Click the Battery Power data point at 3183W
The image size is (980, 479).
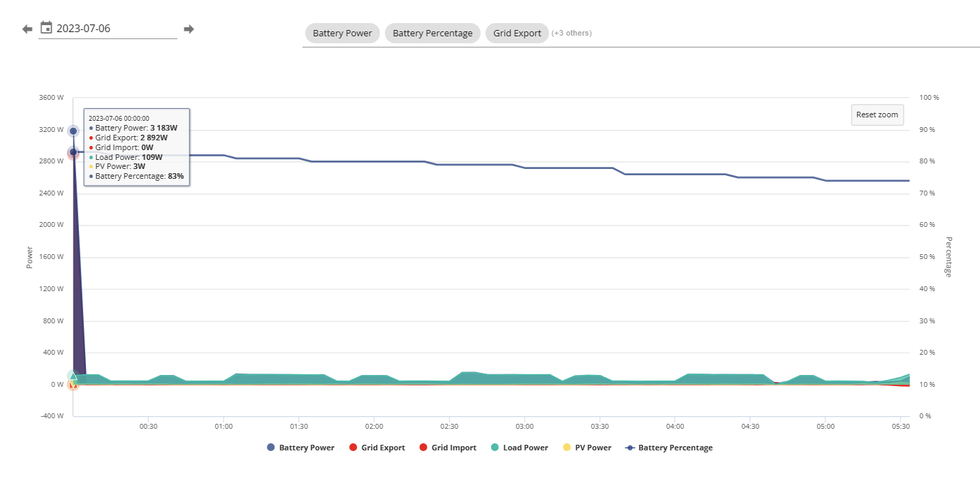(73, 131)
